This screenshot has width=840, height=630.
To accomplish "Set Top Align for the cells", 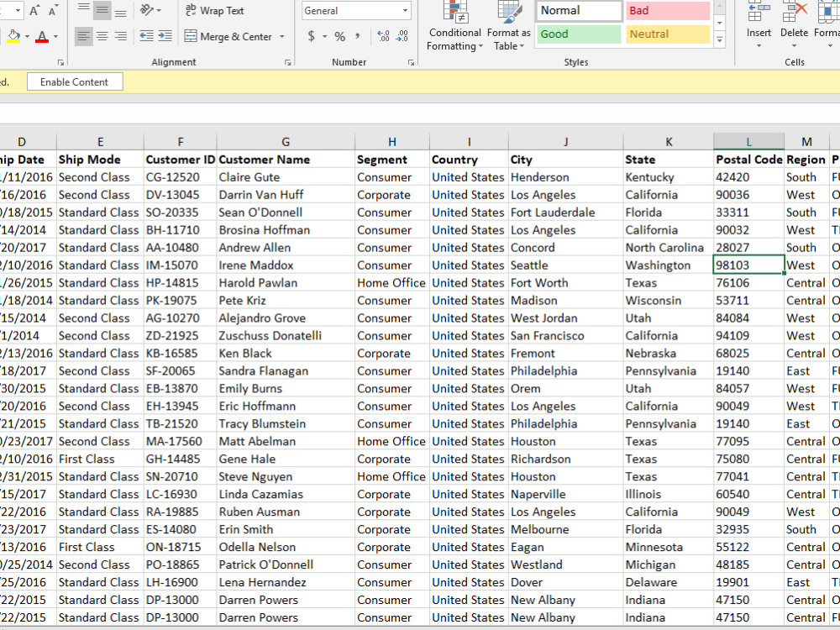I will (83, 9).
